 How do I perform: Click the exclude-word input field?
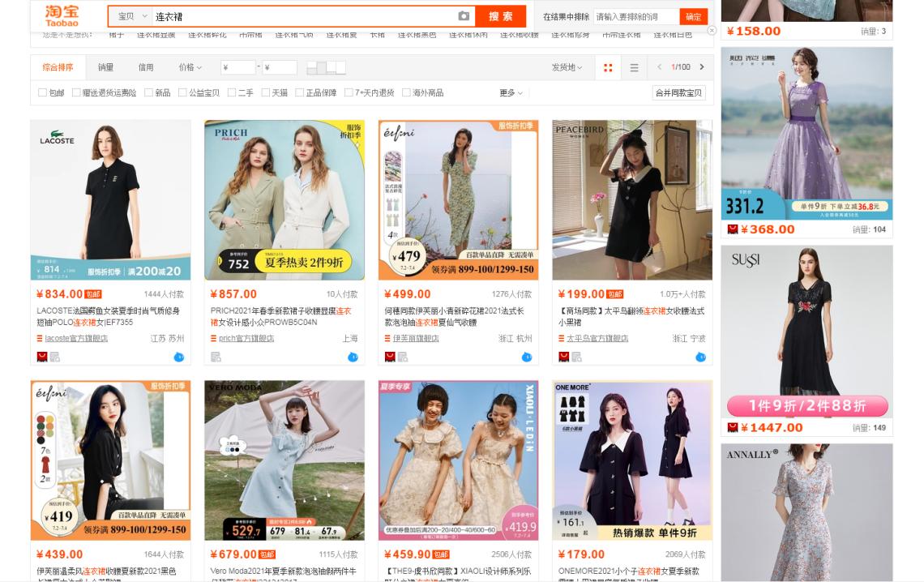(x=635, y=16)
